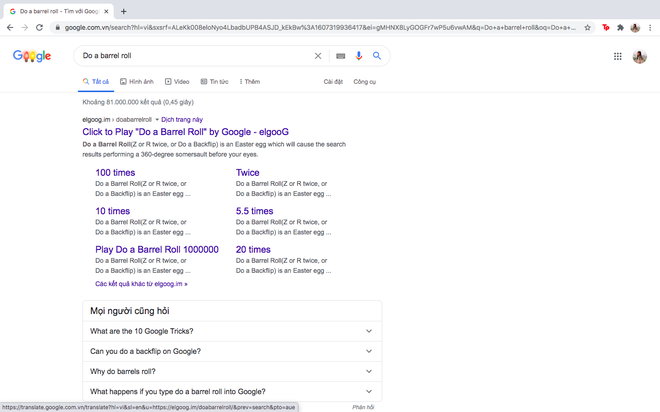Open the red Tp extension icon

coord(606,28)
